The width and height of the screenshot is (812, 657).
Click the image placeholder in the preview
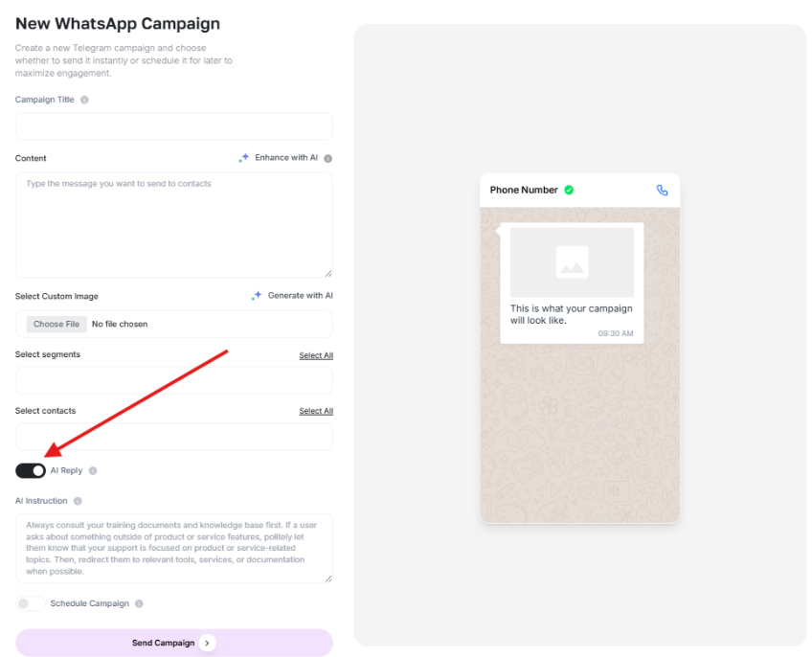tap(572, 262)
